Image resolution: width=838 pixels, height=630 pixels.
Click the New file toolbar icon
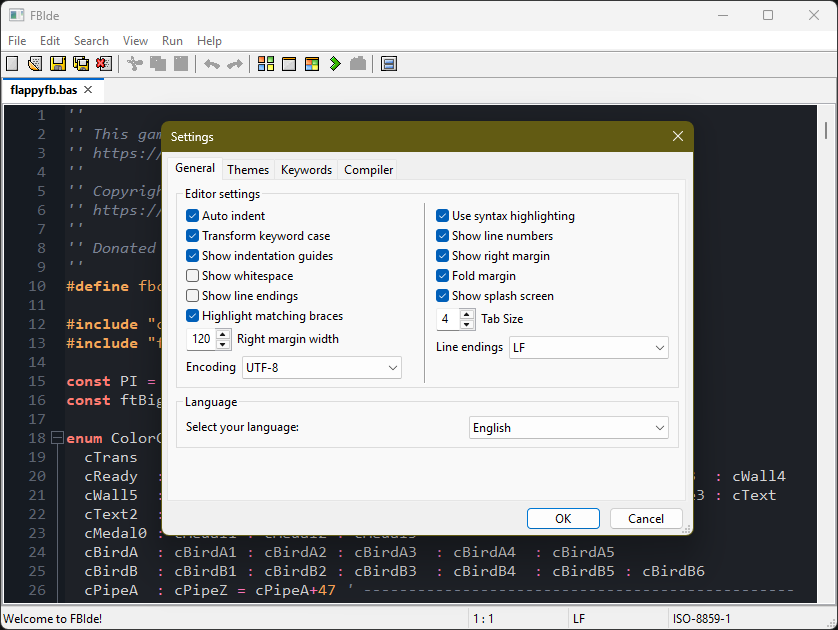coord(12,64)
